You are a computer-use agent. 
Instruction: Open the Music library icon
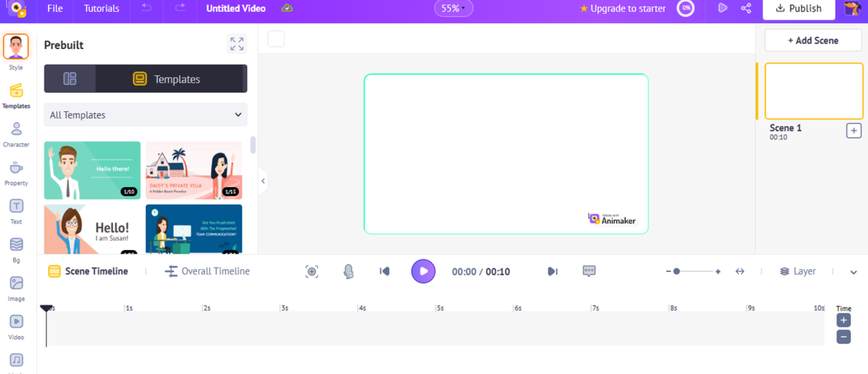pyautogui.click(x=16, y=360)
